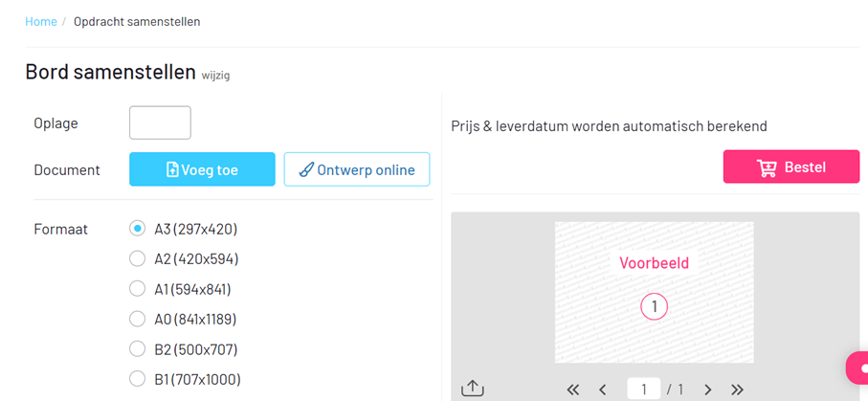The width and height of the screenshot is (868, 401).
Task: Choose the A1 (594x841) format
Action: tap(137, 289)
